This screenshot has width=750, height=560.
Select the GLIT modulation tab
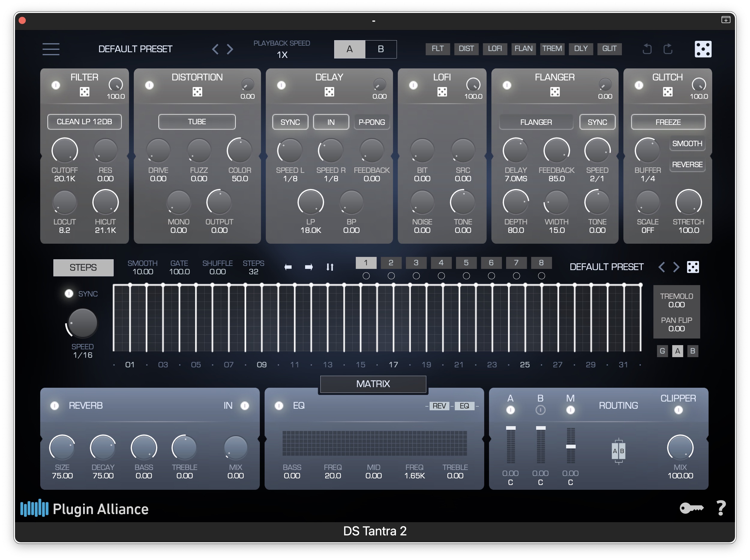[609, 49]
